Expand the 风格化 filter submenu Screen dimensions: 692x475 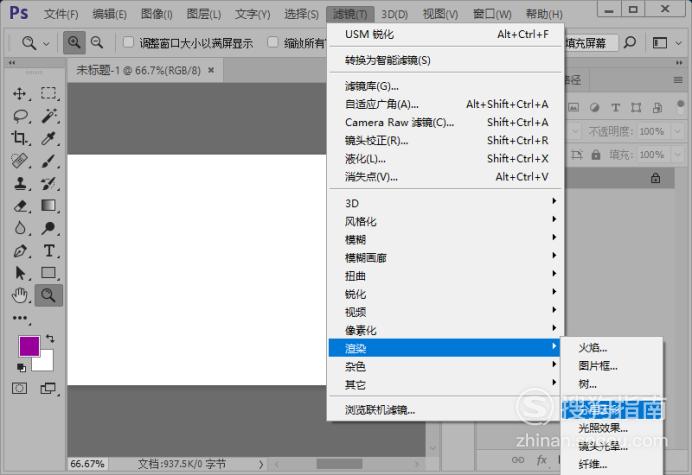click(x=445, y=221)
